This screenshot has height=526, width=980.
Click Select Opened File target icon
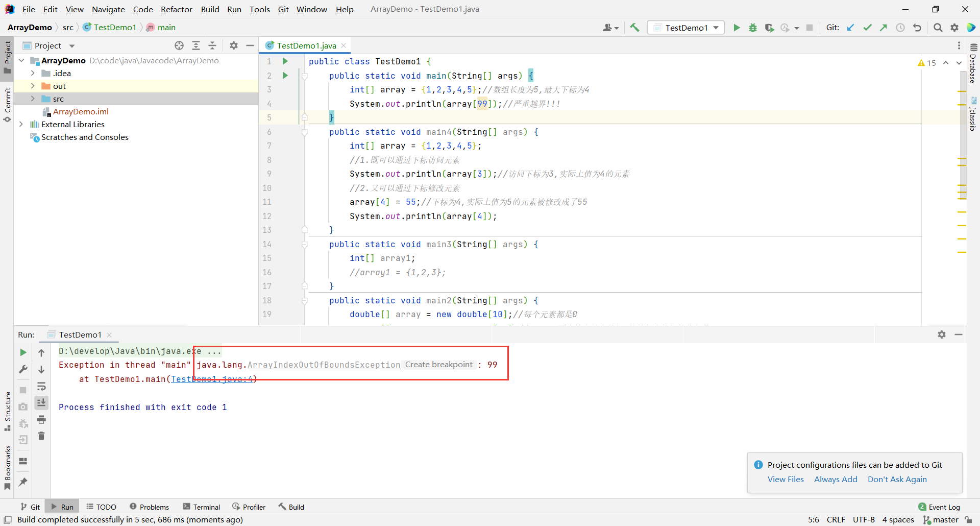179,45
